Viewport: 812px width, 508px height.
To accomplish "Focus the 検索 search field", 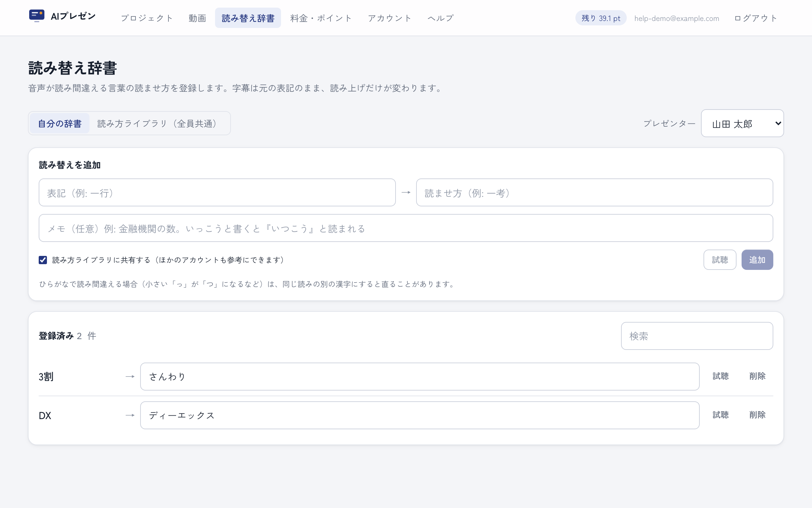I will 697,336.
